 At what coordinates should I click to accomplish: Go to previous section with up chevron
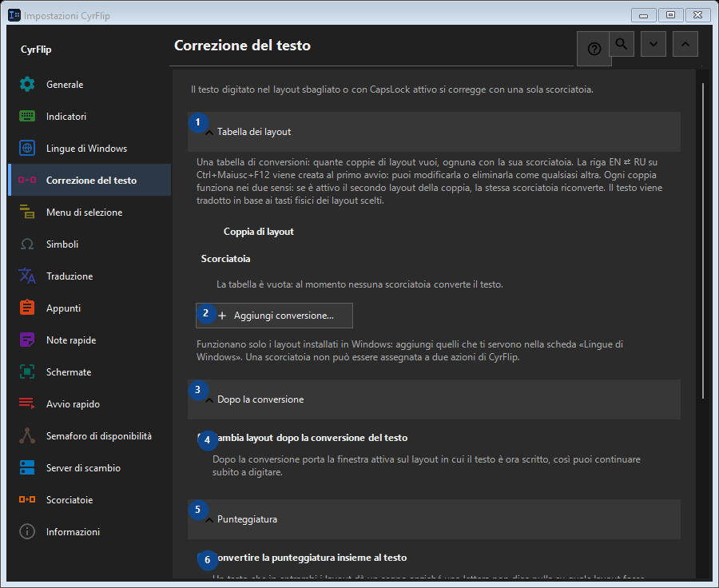pyautogui.click(x=685, y=44)
